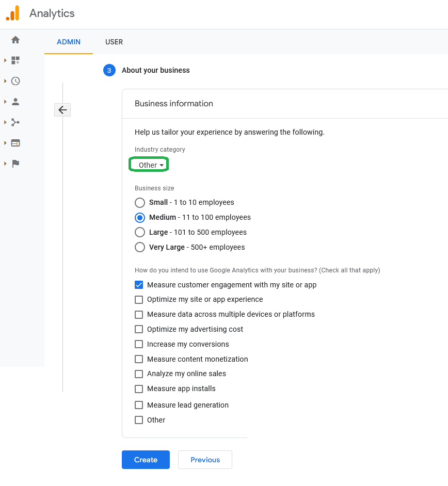This screenshot has width=448, height=486.
Task: Uncheck Measure customer engagement checkbox
Action: 139,285
